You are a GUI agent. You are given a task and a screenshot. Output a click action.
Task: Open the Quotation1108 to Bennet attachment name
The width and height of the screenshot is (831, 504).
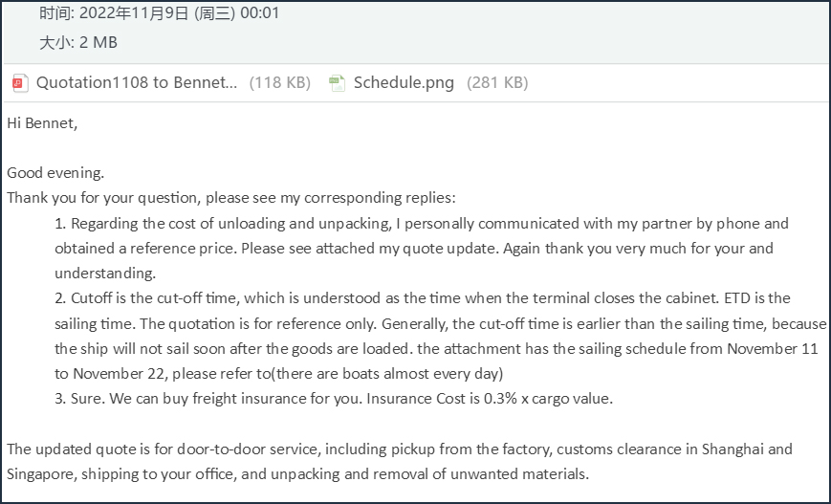click(137, 83)
